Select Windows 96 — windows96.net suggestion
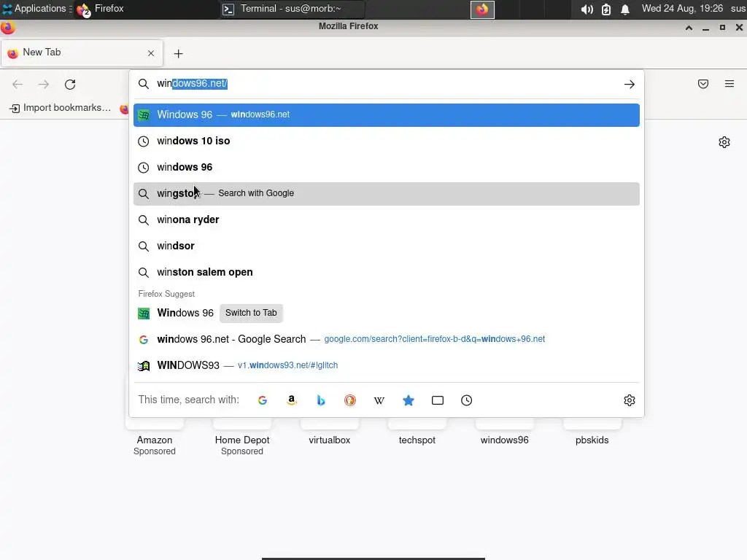Screen dimensions: 747x560 387,114
